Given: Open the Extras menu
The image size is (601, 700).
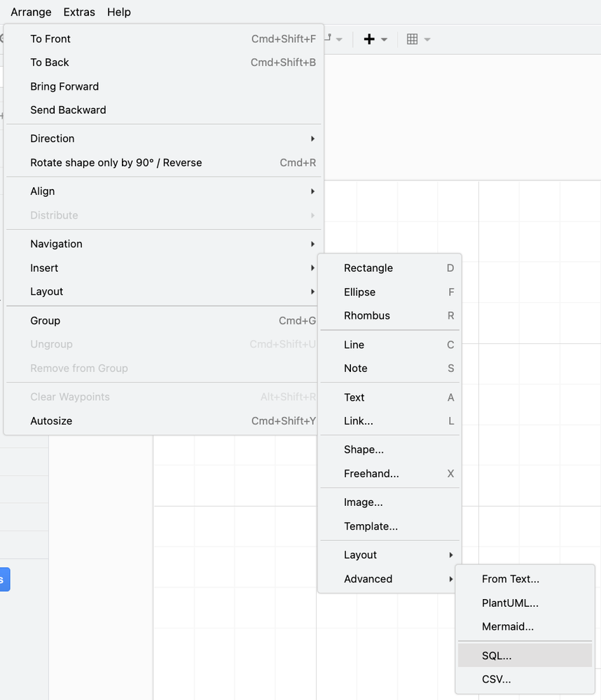Looking at the screenshot, I should click(79, 12).
